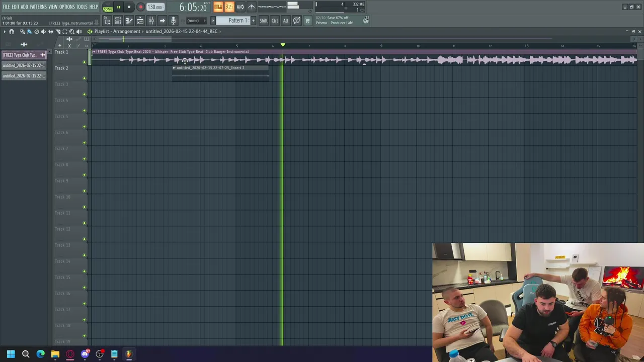This screenshot has width=644, height=362.
Task: Select the Mute tool
Action: coord(43,32)
